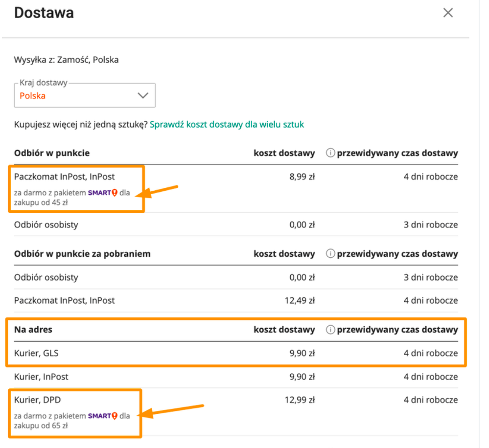Click the Odbiór w punkcie za pobraniem heading
The image size is (489, 448).
82,254
